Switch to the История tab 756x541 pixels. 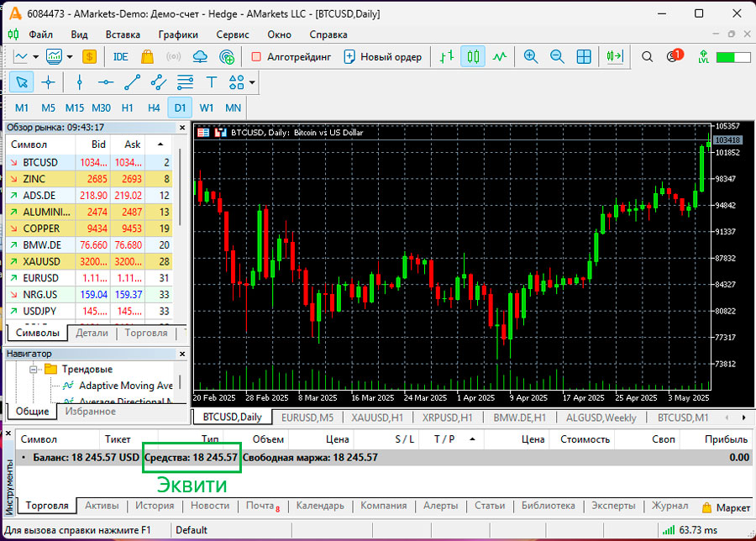[155, 506]
